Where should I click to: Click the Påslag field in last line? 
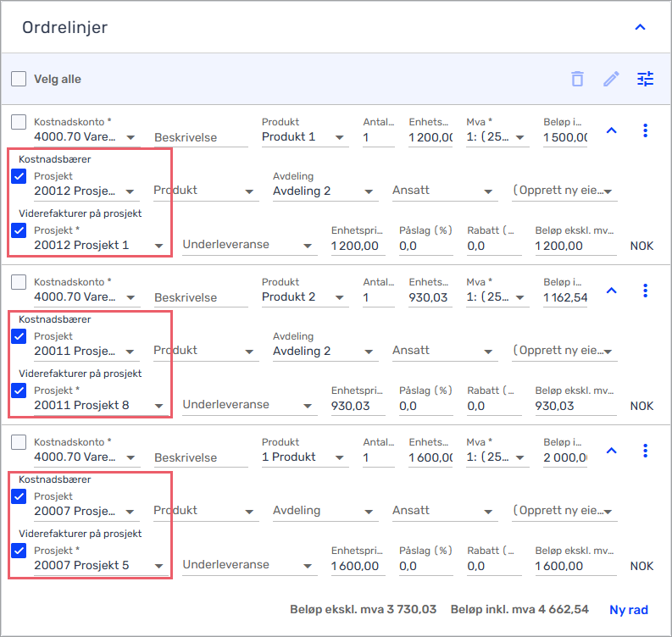(x=425, y=566)
